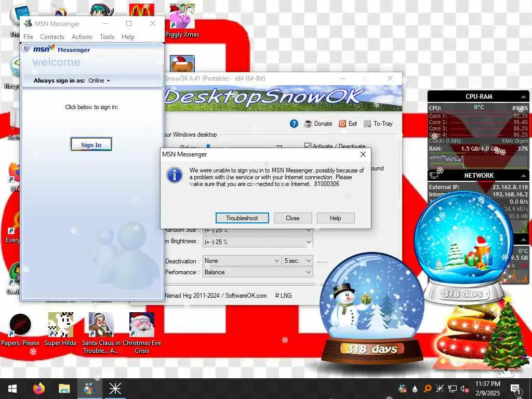This screenshot has width=532, height=399.
Task: Click the # LNG language link in DesktopSnowOK
Action: [x=283, y=296]
